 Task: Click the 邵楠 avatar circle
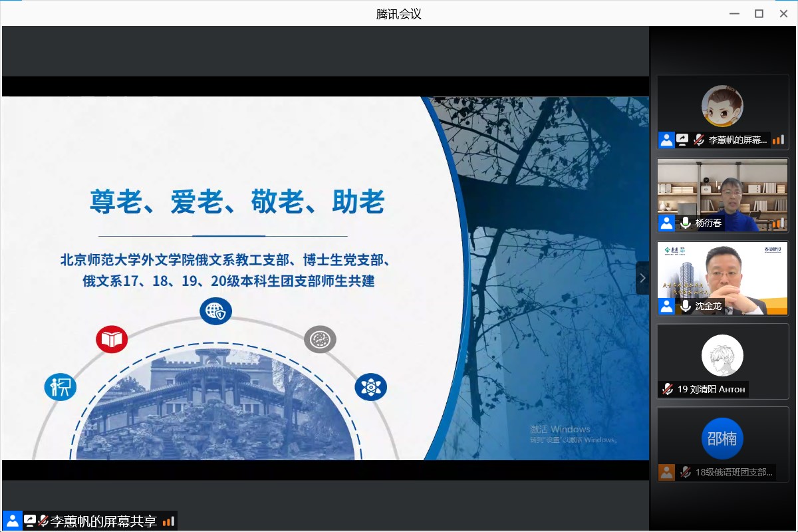click(722, 438)
